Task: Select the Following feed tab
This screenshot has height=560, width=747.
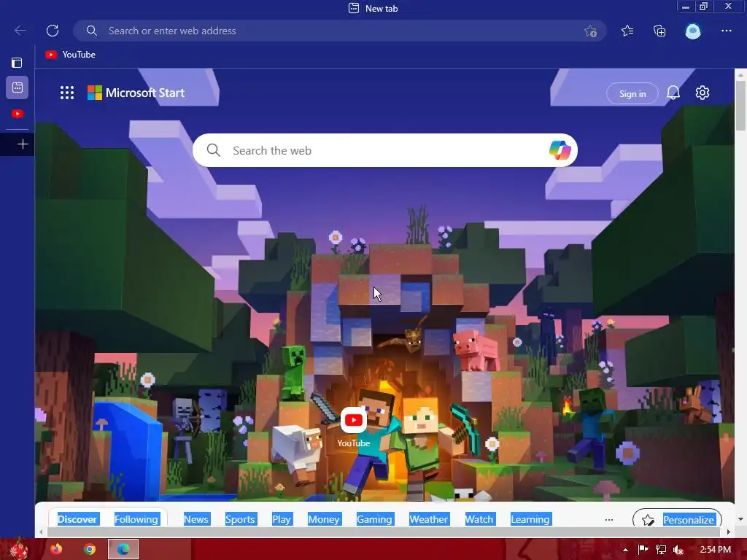Action: tap(136, 519)
